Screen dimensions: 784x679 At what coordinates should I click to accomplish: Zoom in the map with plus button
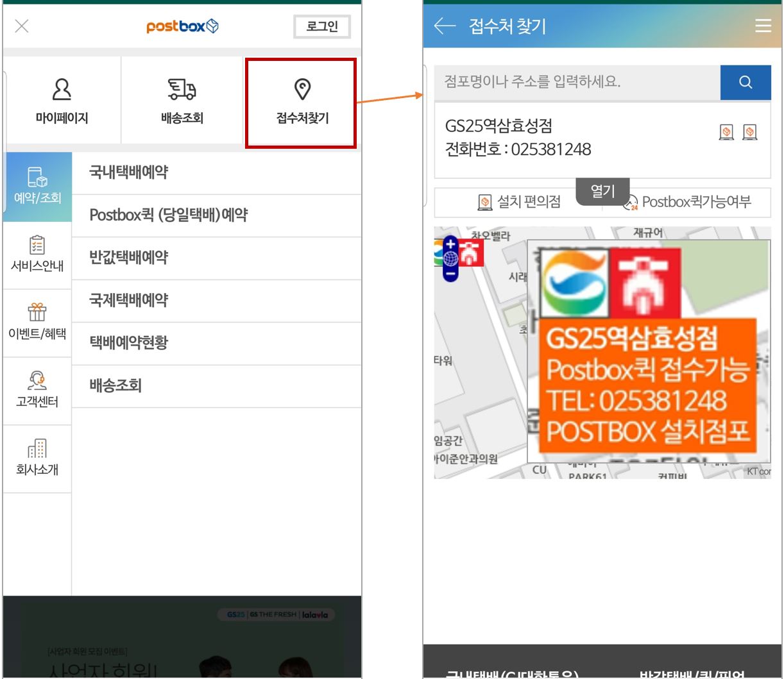tap(450, 244)
